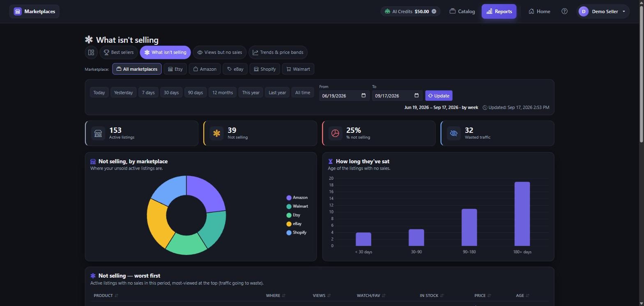644x306 pixels.
Task: Toggle Amazon in the donut chart legend
Action: pyautogui.click(x=297, y=198)
